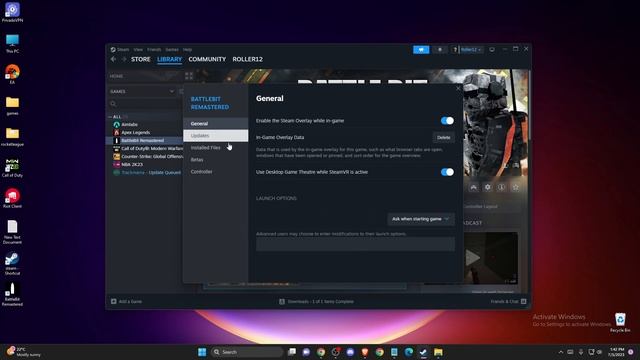Click the launch options text field
The height and width of the screenshot is (360, 640).
(x=355, y=244)
